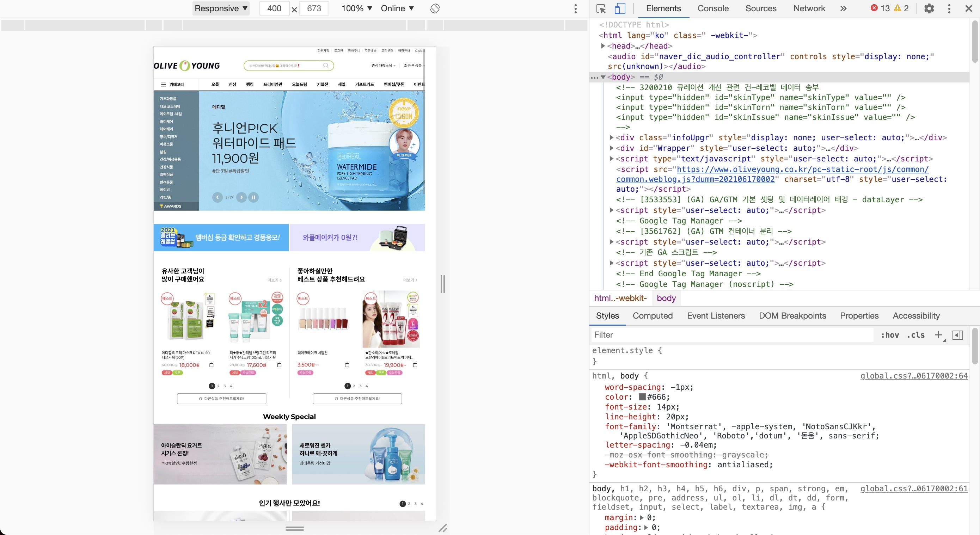
Task: Click the red error count badge
Action: coord(880,8)
